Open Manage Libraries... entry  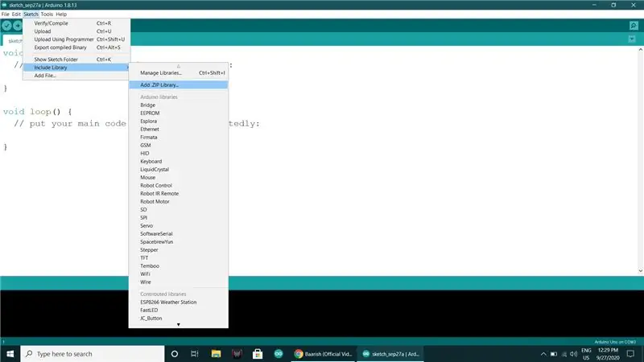tap(178, 72)
